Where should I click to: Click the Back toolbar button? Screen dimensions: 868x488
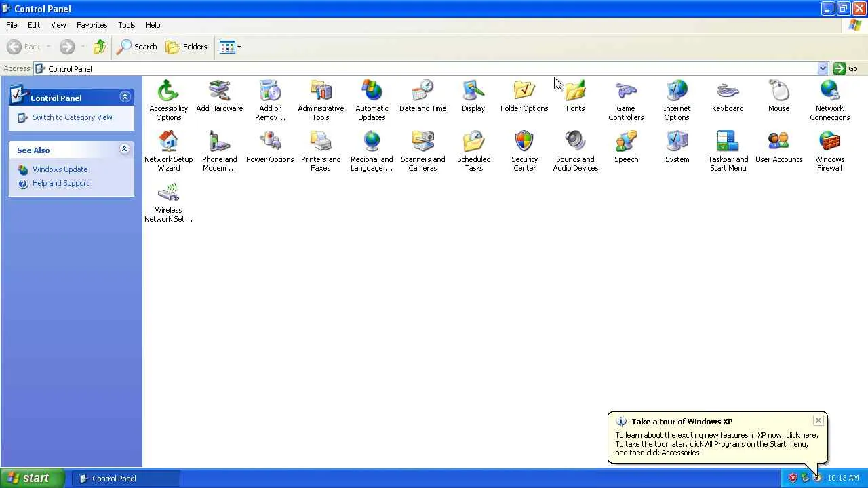click(x=24, y=47)
